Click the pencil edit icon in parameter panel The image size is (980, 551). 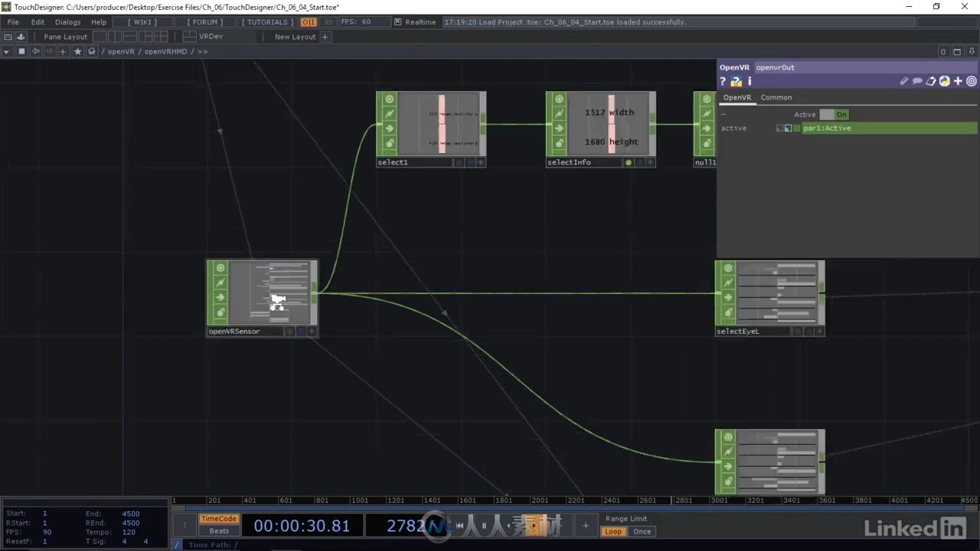click(903, 81)
